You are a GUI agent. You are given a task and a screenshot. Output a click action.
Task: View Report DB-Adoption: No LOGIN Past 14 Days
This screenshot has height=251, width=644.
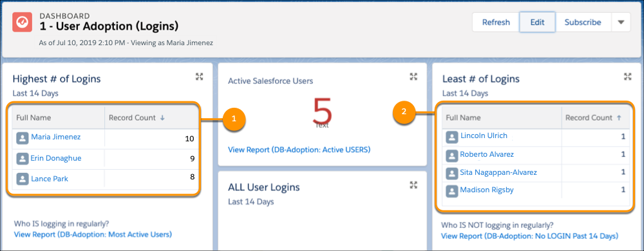click(x=529, y=236)
